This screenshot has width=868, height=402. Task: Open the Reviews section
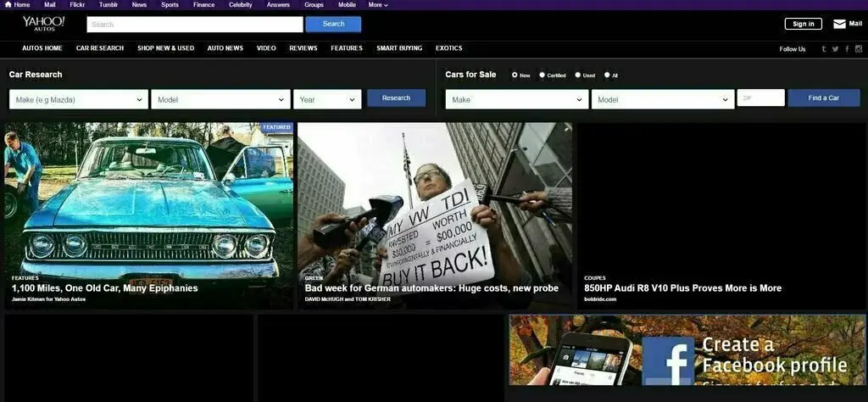click(x=303, y=48)
